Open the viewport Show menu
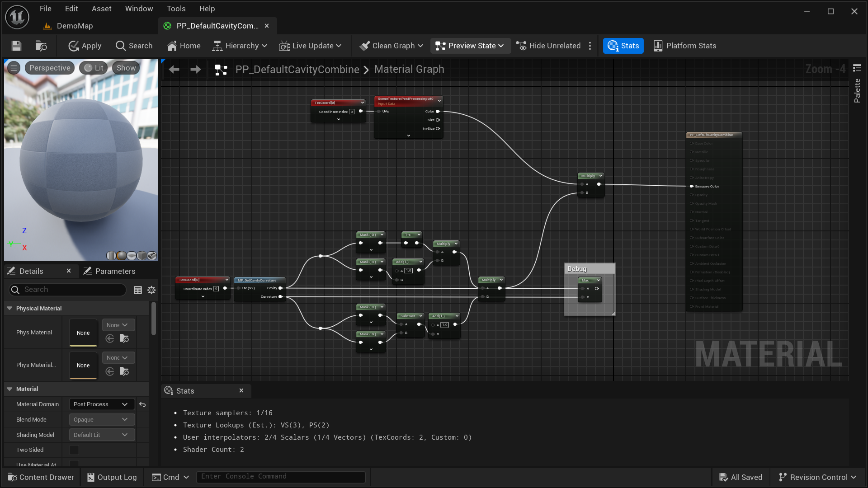Image resolution: width=868 pixels, height=488 pixels. (x=126, y=68)
